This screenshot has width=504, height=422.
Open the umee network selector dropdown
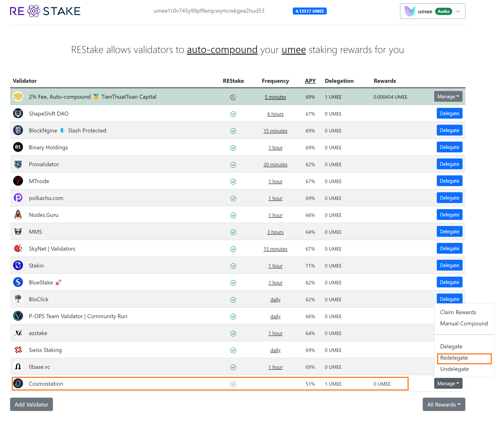(432, 11)
